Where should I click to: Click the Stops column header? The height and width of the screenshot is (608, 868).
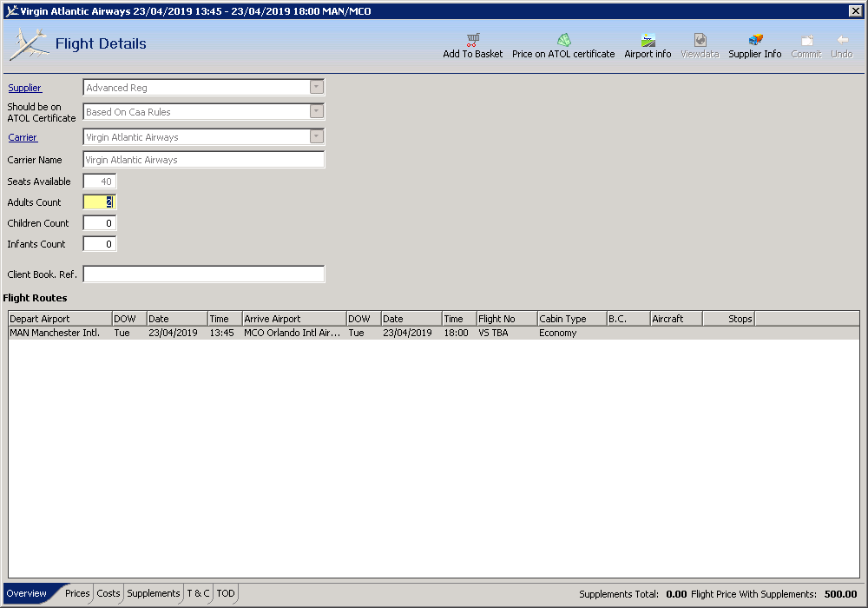729,319
